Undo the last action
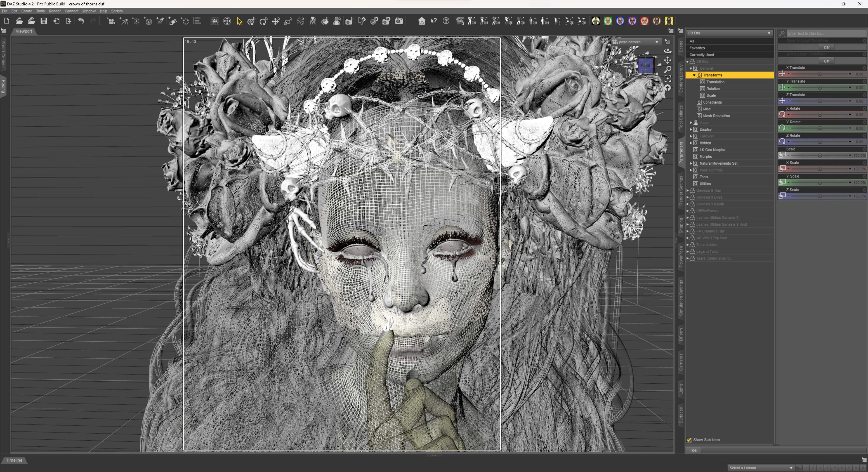The height and width of the screenshot is (472, 868). pos(81,21)
